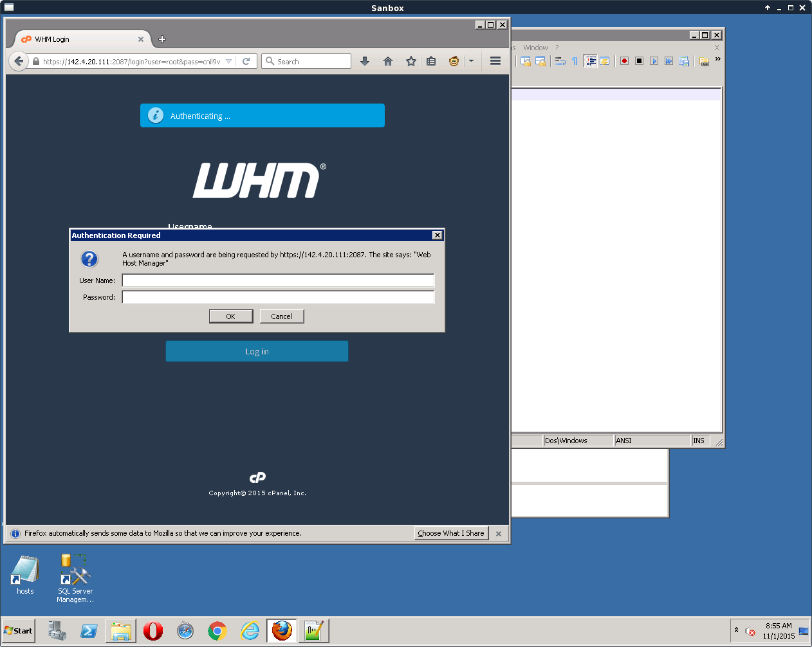Close document with X in editor menu bar

(717, 48)
